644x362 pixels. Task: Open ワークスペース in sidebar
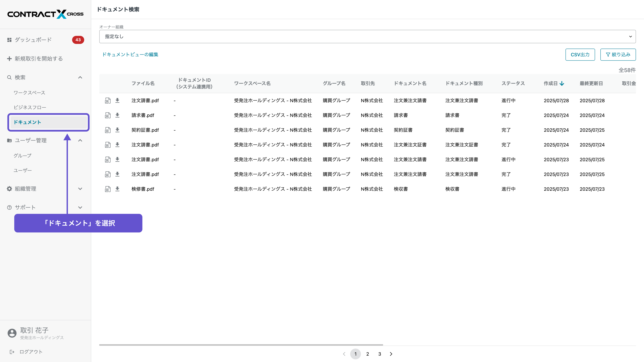tap(29, 93)
